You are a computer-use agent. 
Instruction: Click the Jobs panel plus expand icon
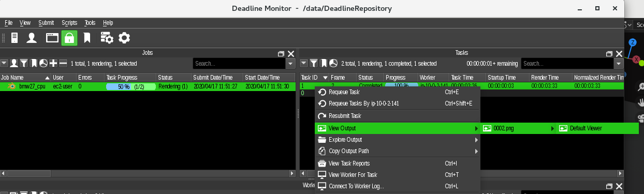point(53,63)
